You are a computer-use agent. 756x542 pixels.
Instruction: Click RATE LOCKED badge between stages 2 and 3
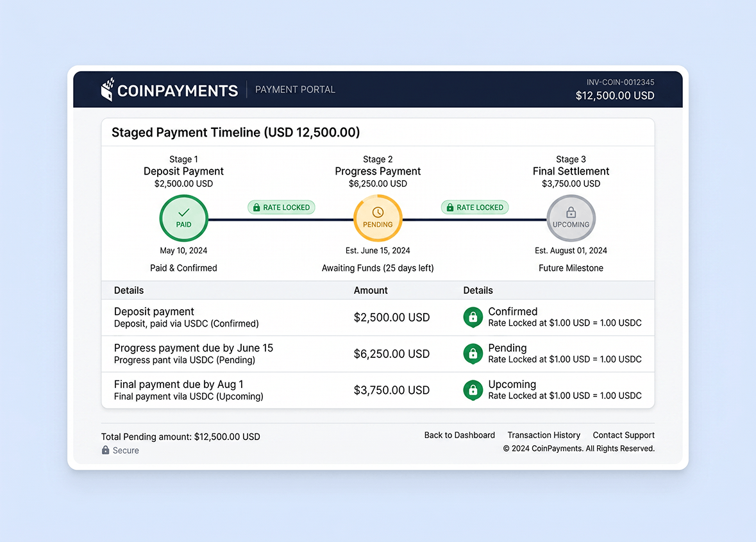(475, 207)
